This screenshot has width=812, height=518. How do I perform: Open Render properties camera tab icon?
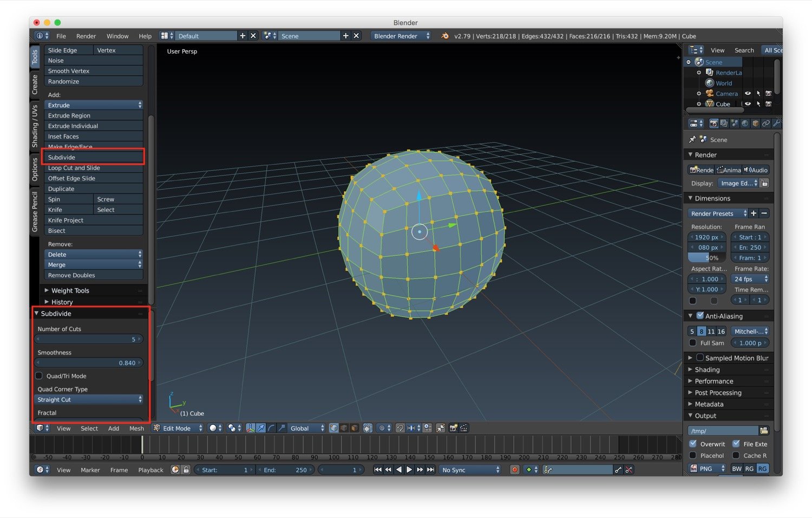click(714, 124)
